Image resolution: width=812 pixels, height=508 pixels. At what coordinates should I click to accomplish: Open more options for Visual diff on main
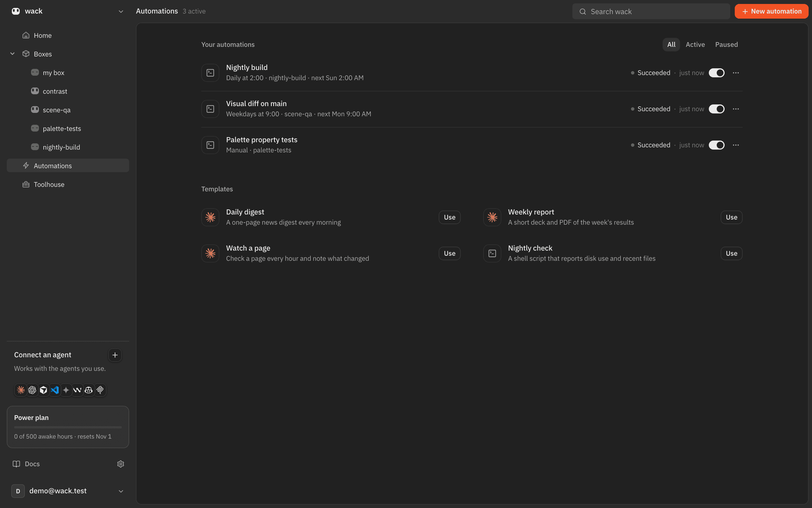[x=736, y=109]
